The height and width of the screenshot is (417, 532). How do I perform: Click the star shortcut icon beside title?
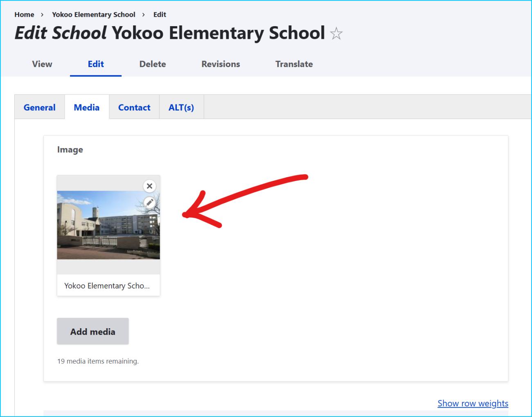click(x=336, y=34)
